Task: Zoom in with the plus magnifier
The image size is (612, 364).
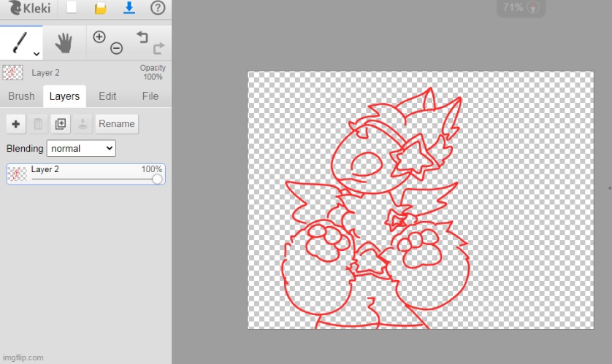Action: coord(99,37)
